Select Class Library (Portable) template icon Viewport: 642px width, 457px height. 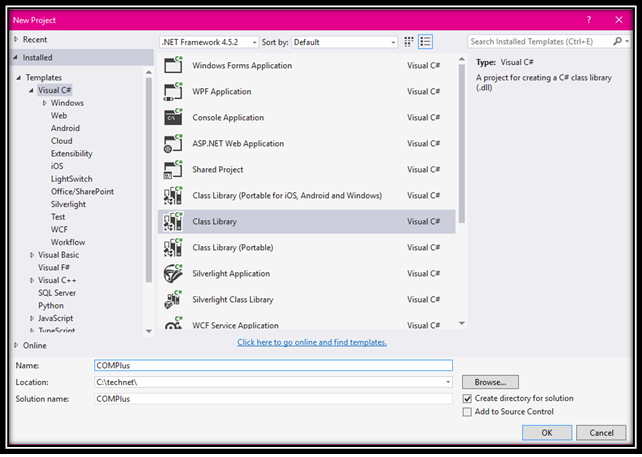pyautogui.click(x=173, y=247)
